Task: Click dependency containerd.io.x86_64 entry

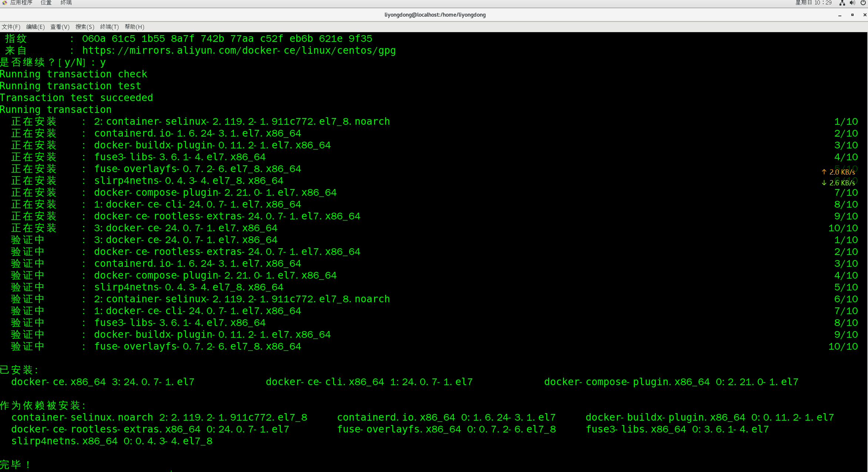Action: [x=446, y=417]
